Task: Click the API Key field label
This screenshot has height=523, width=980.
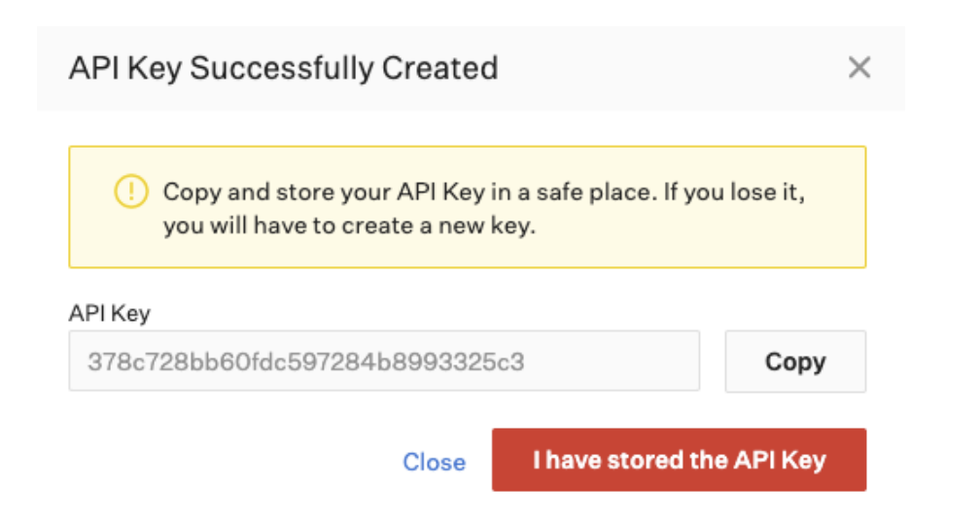Action: coord(109,312)
